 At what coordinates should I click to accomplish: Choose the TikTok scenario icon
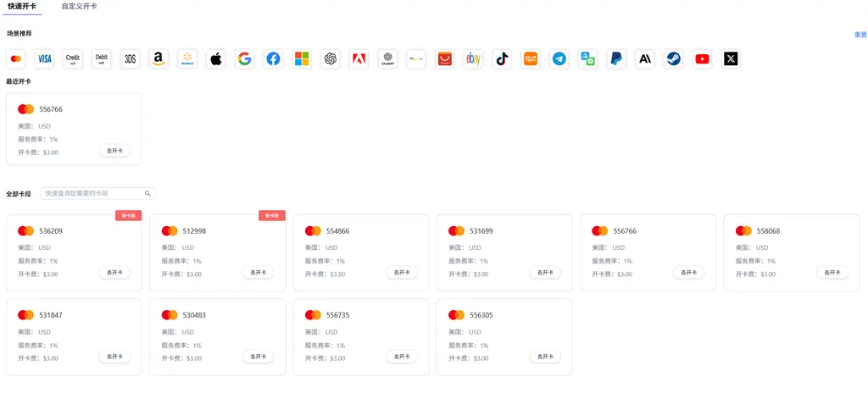click(x=502, y=58)
